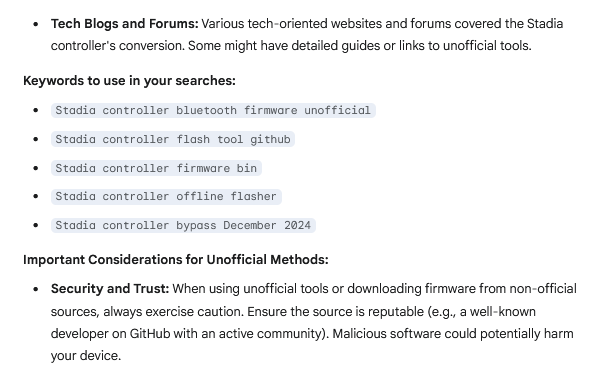Click the 'Security and Trust:' bold label
Viewport: 615px width, 374px height.
(110, 289)
